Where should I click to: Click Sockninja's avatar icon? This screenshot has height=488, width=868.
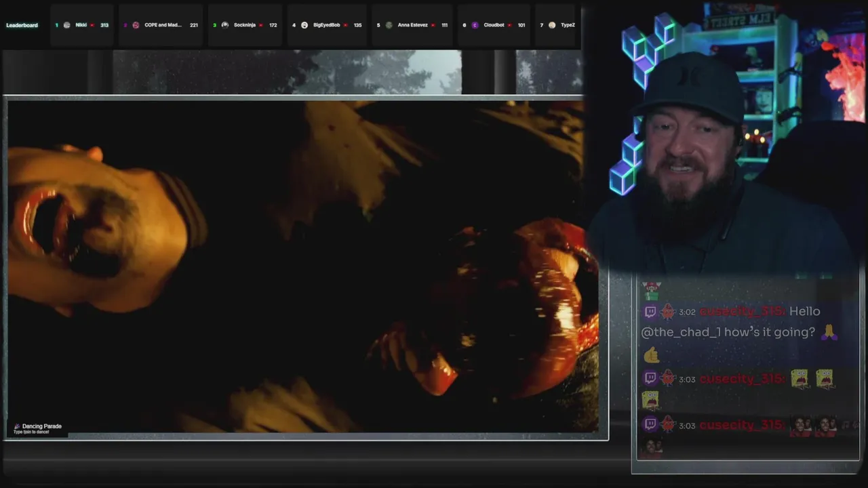tap(225, 25)
